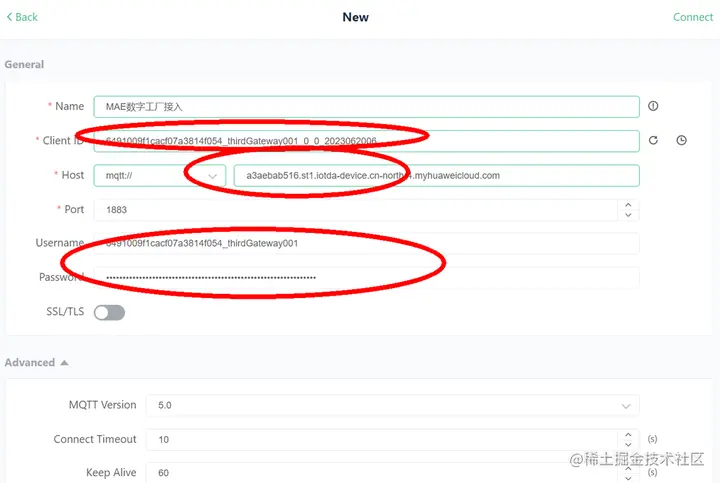Decrease the Port value with down arrow
The image size is (720, 483).
click(x=628, y=215)
